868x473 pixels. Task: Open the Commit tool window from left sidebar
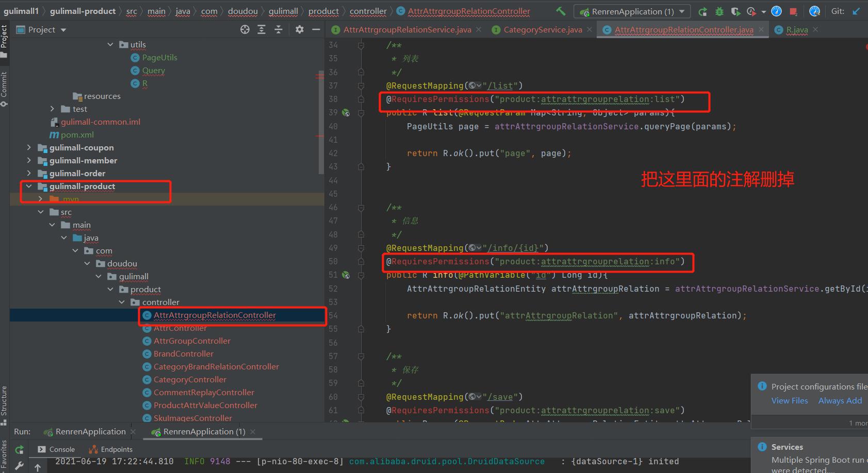(x=4, y=89)
